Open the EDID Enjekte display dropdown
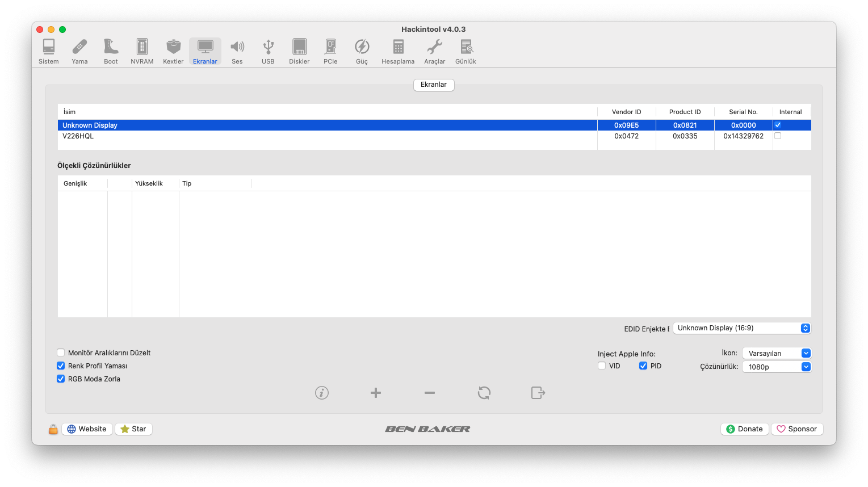 741,328
